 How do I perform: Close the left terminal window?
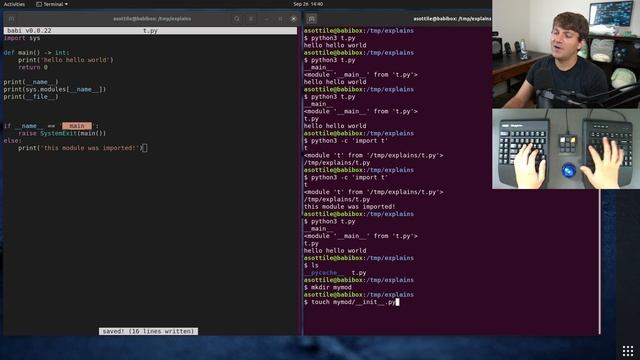point(293,19)
